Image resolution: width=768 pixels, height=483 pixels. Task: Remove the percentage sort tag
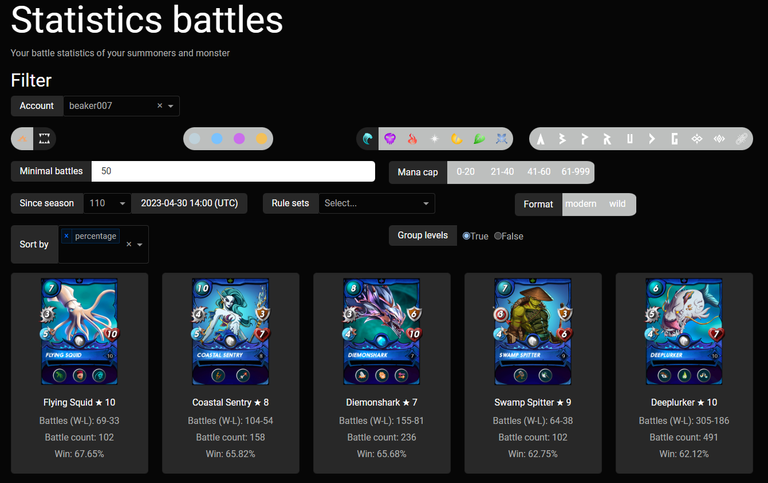click(67, 236)
